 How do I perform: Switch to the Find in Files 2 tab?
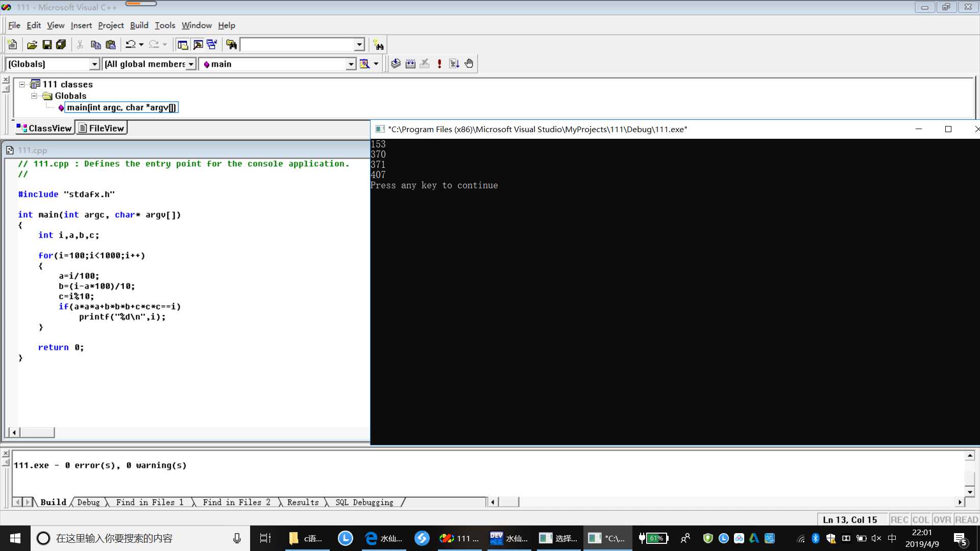pos(236,503)
